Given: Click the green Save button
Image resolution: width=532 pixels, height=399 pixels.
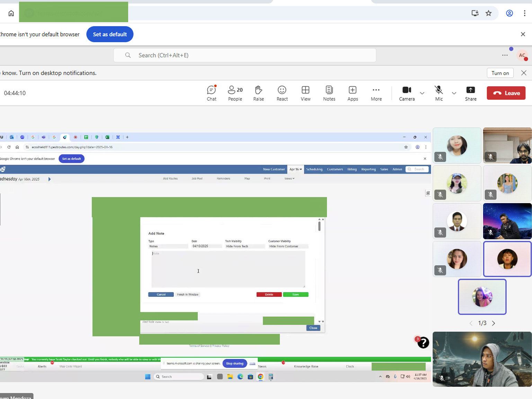Looking at the screenshot, I should click(x=295, y=294).
